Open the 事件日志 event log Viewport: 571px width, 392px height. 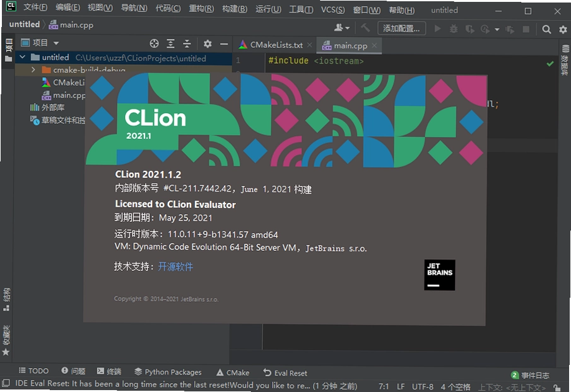coord(530,375)
